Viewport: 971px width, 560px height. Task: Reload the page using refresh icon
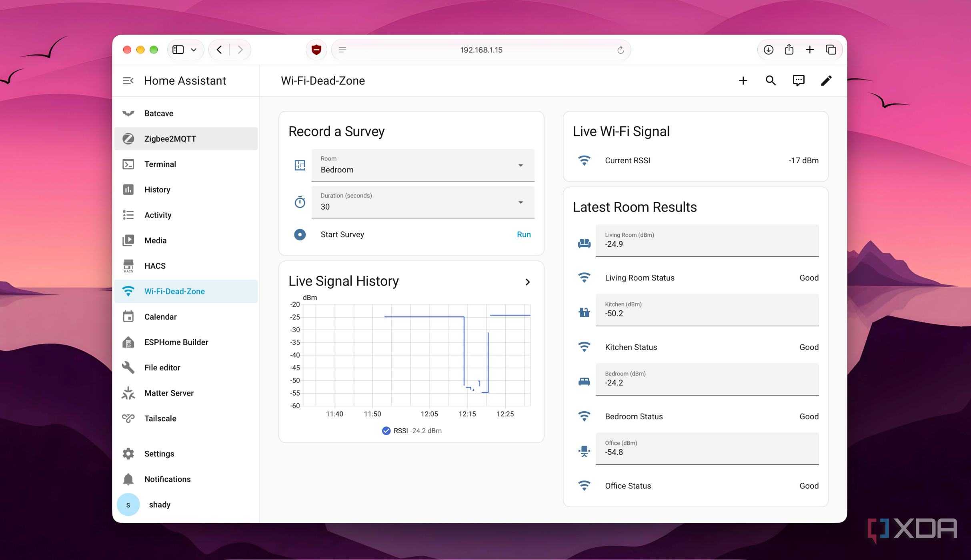tap(621, 50)
